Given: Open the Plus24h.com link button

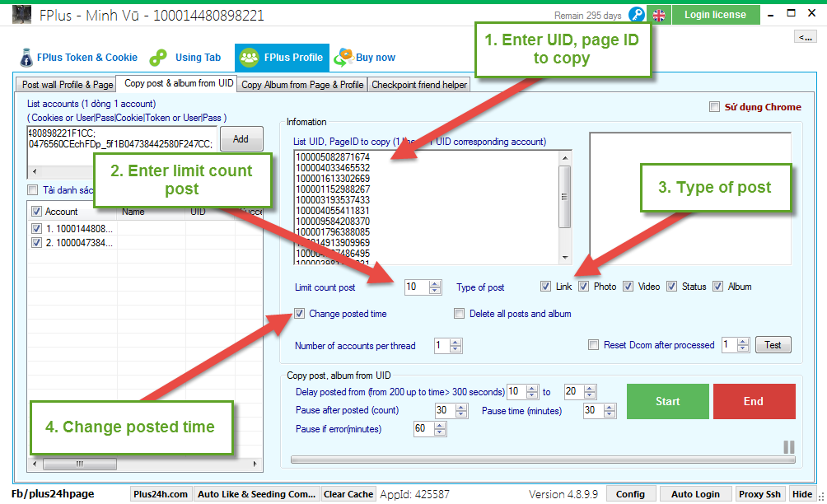Looking at the screenshot, I should 161,494.
